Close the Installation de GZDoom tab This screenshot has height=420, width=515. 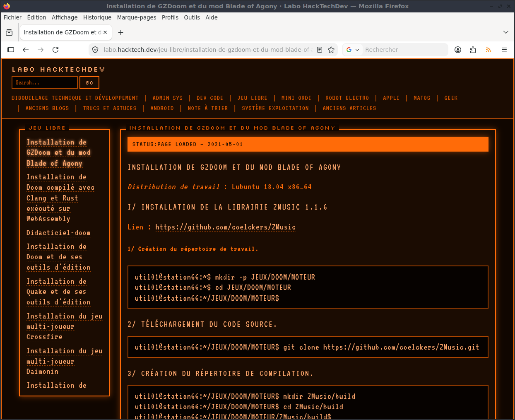coord(105,32)
